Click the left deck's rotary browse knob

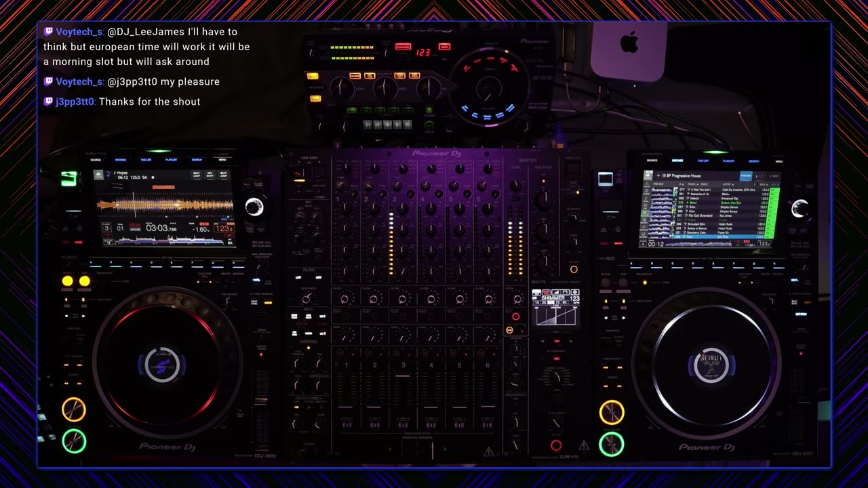(x=254, y=207)
